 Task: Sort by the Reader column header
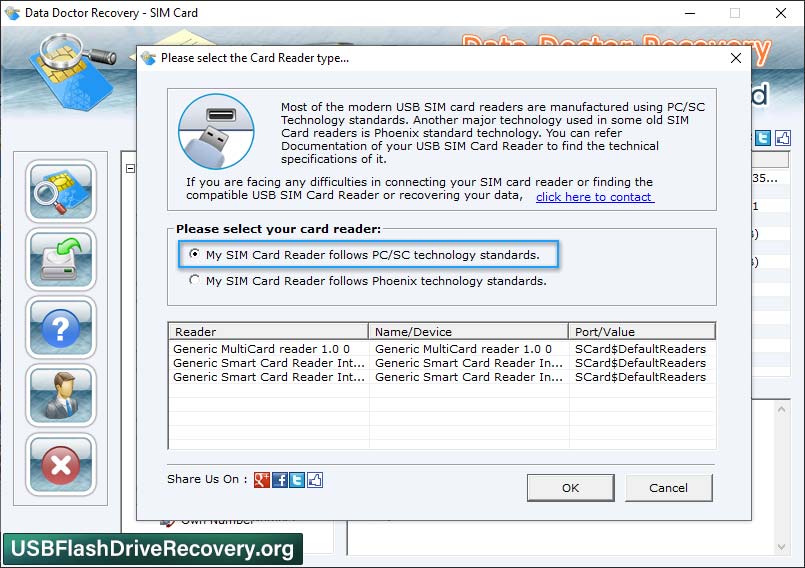coord(268,331)
